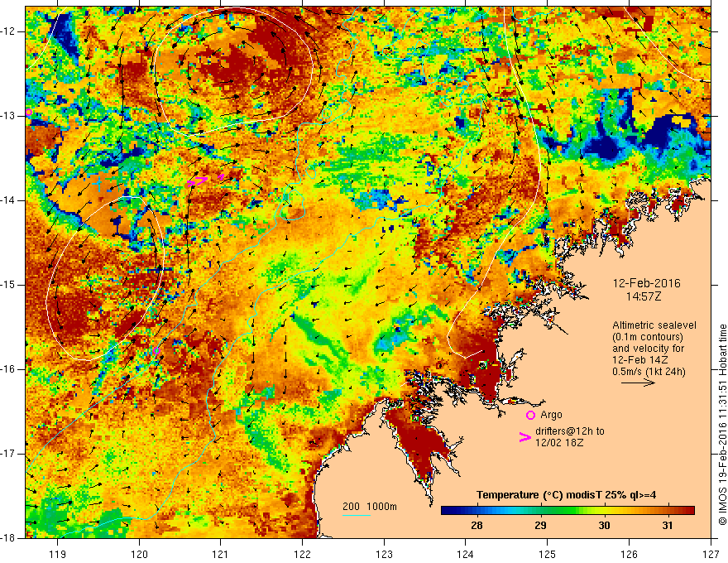Click latitude axis label '-18'

tap(8, 538)
